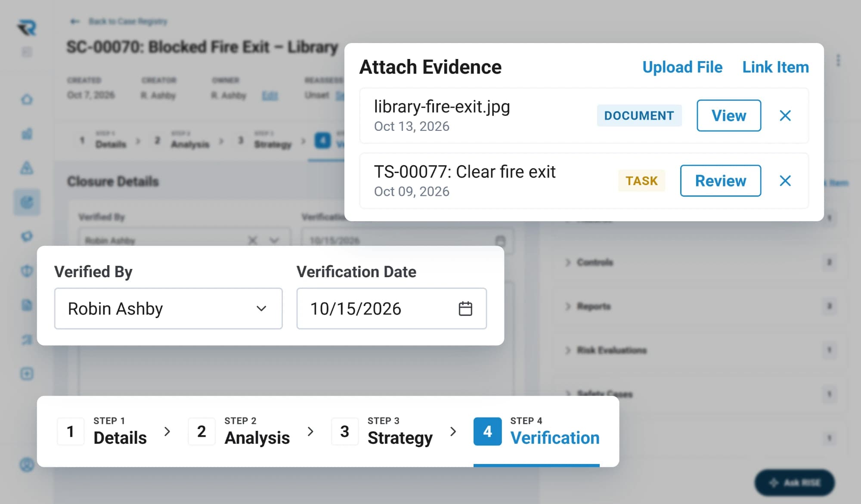Remove TS-00077 task evidence with X icon
861x504 pixels.
coord(785,181)
